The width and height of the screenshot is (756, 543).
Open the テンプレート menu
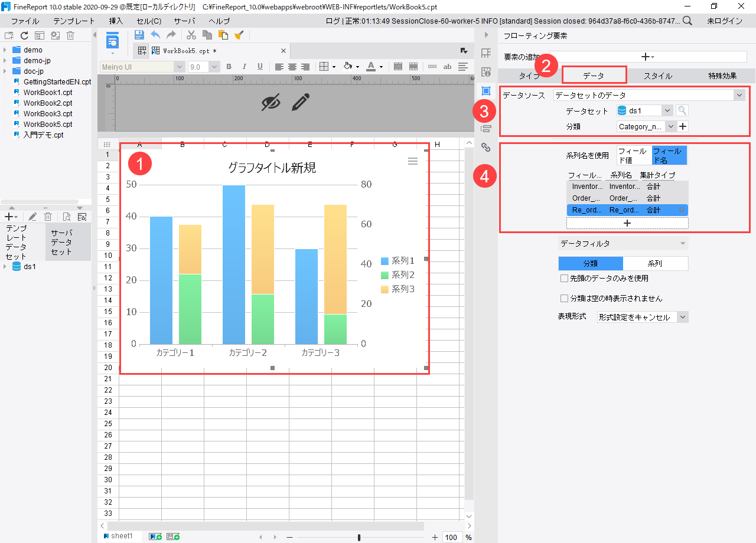74,21
